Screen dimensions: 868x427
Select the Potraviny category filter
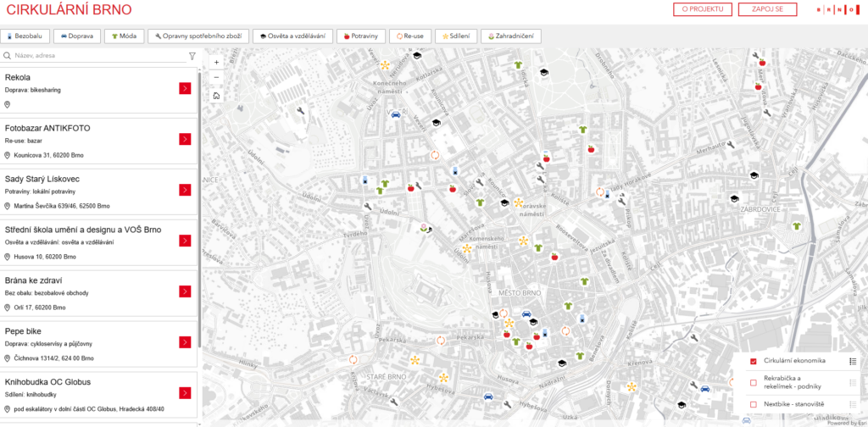point(360,36)
